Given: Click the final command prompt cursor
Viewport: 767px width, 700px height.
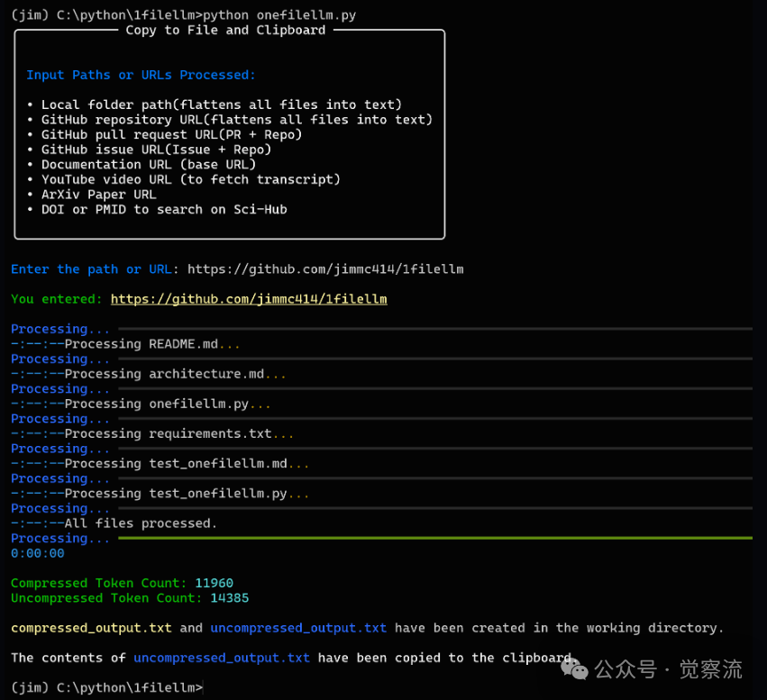Looking at the screenshot, I should point(203,687).
